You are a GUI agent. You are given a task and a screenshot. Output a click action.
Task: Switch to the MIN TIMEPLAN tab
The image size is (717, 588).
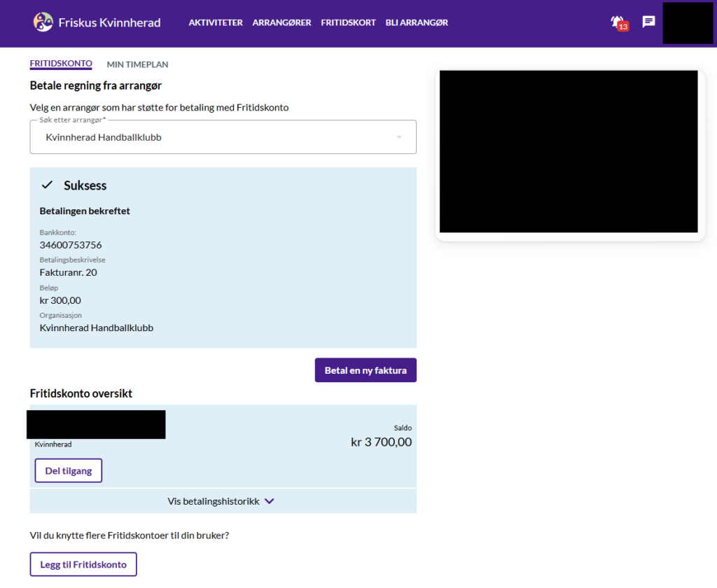click(137, 64)
